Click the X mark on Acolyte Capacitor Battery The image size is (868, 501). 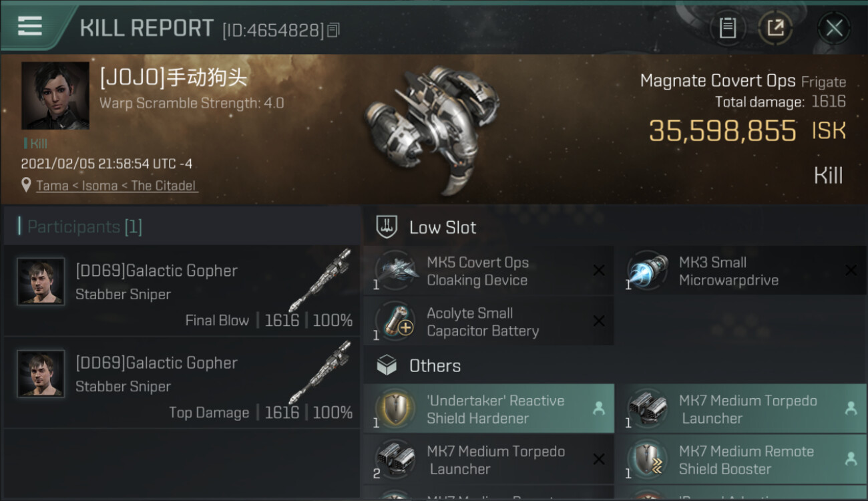pos(599,321)
